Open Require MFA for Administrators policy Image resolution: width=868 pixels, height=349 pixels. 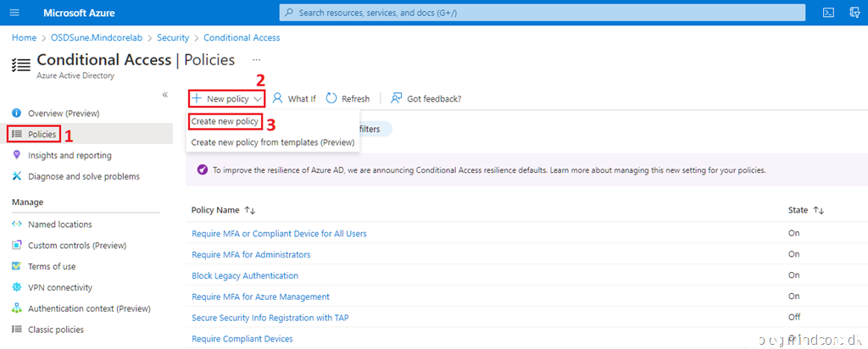[251, 255]
